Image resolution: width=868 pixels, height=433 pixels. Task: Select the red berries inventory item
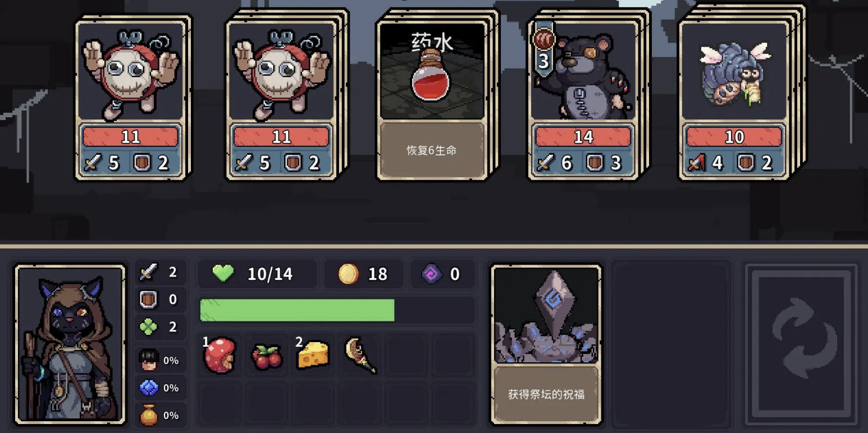[x=267, y=356]
